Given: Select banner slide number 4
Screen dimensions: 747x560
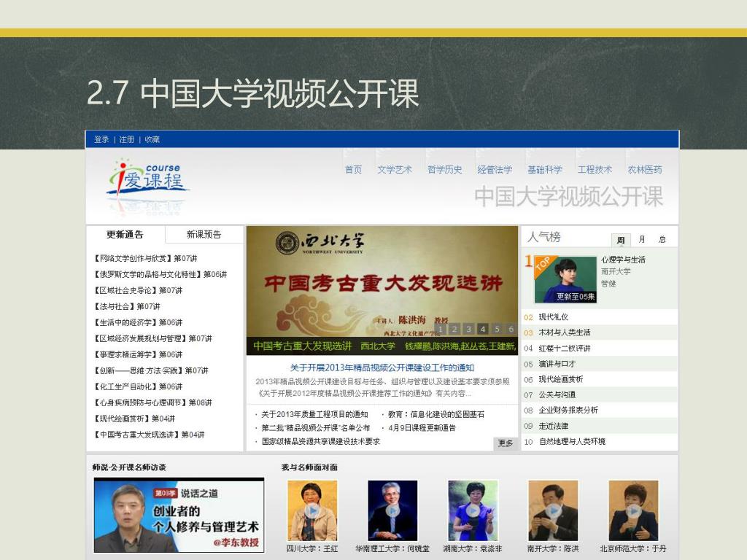Looking at the screenshot, I should [x=483, y=329].
